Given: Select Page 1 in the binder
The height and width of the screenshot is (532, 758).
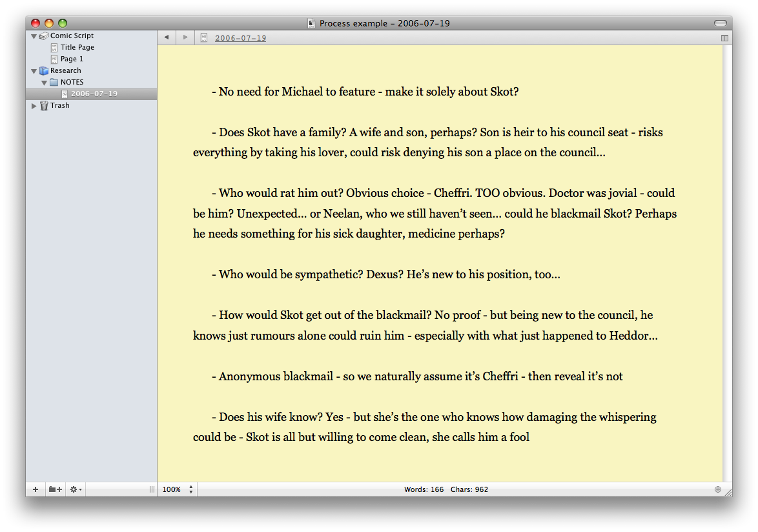Looking at the screenshot, I should pos(72,59).
